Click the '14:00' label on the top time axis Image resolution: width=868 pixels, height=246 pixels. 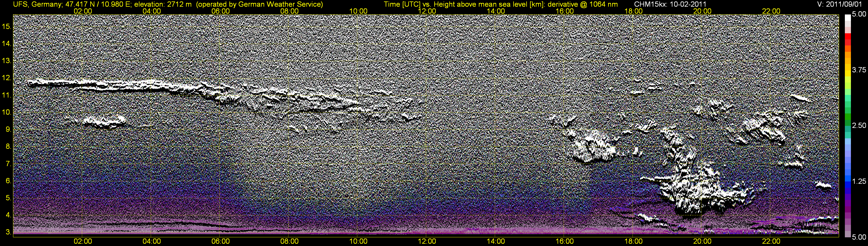point(496,11)
